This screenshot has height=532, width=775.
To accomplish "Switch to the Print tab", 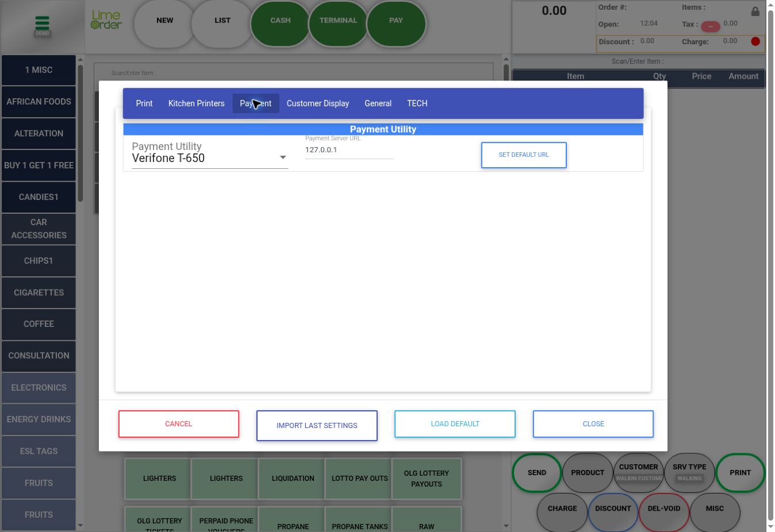I will pos(144,103).
